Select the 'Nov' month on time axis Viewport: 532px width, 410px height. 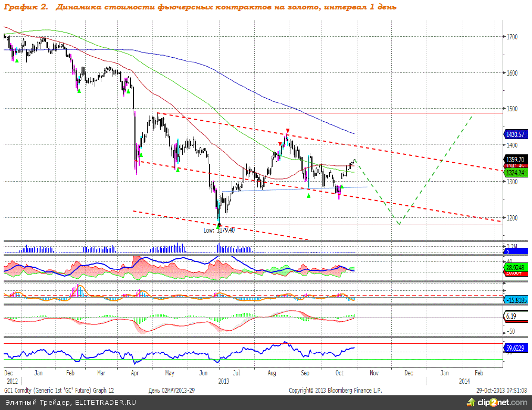[374, 372]
